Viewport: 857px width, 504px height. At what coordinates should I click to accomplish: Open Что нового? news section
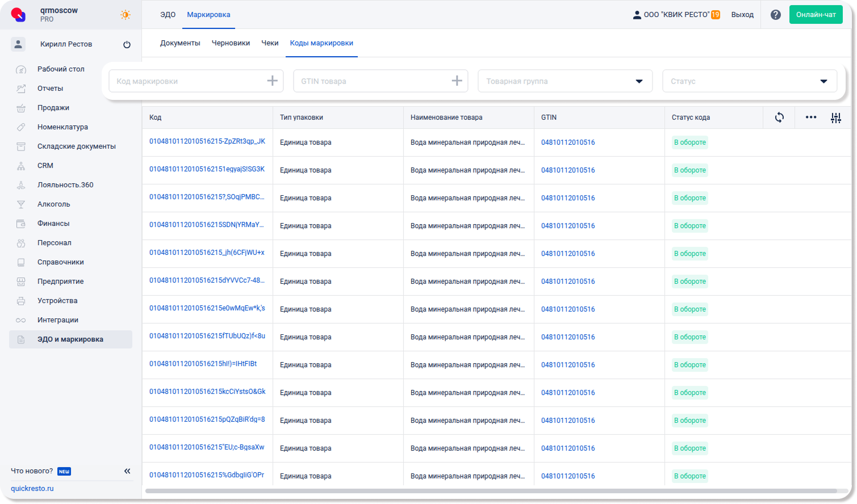coord(32,471)
